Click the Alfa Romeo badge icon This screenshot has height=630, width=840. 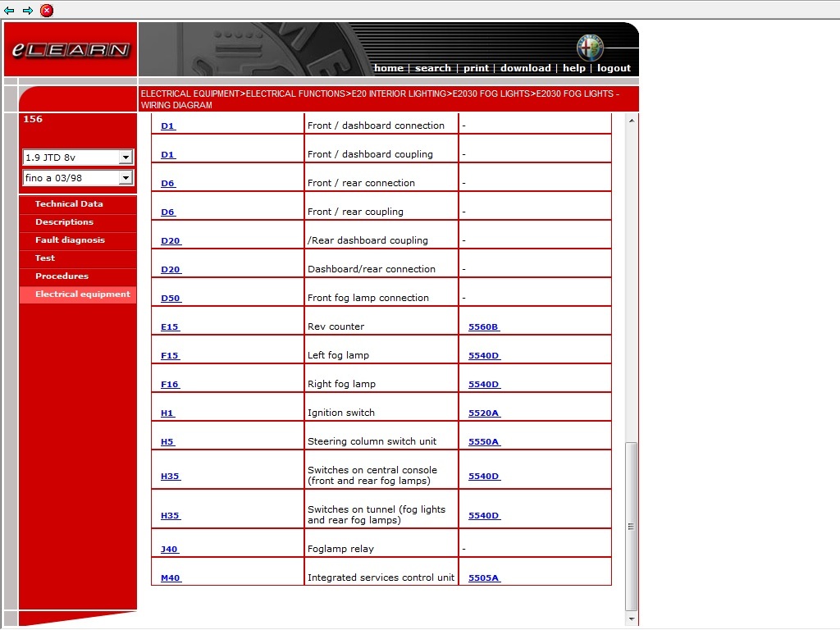click(590, 48)
